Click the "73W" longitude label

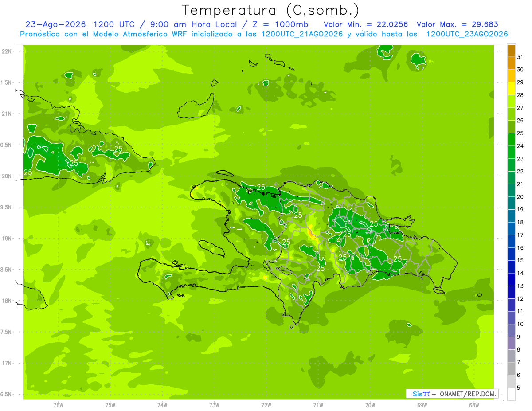tap(214, 405)
